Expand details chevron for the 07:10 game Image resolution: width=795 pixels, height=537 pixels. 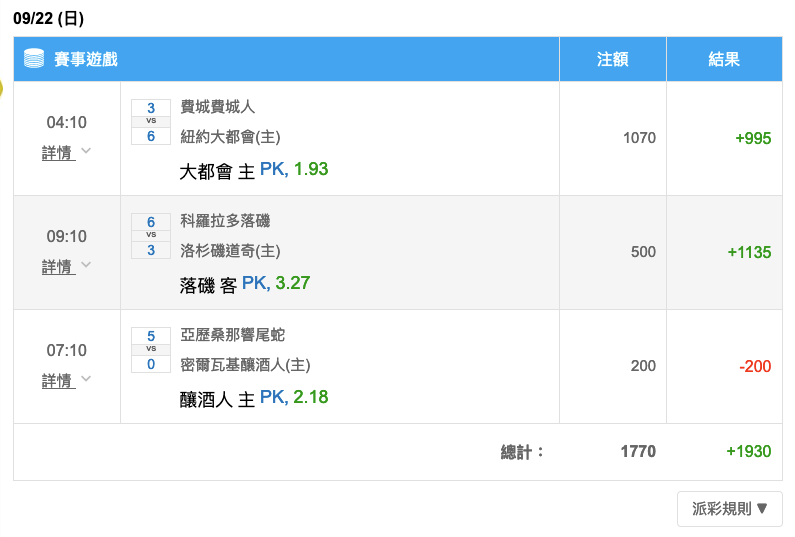[86, 379]
